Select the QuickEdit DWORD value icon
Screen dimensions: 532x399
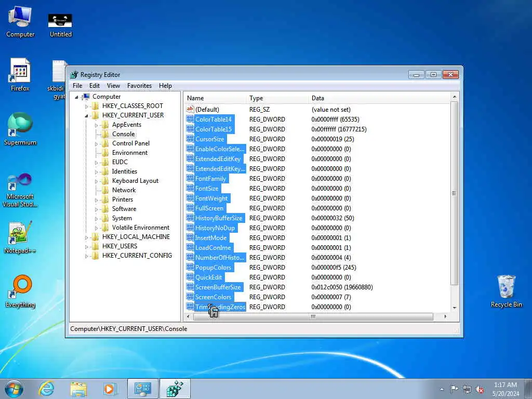click(190, 277)
